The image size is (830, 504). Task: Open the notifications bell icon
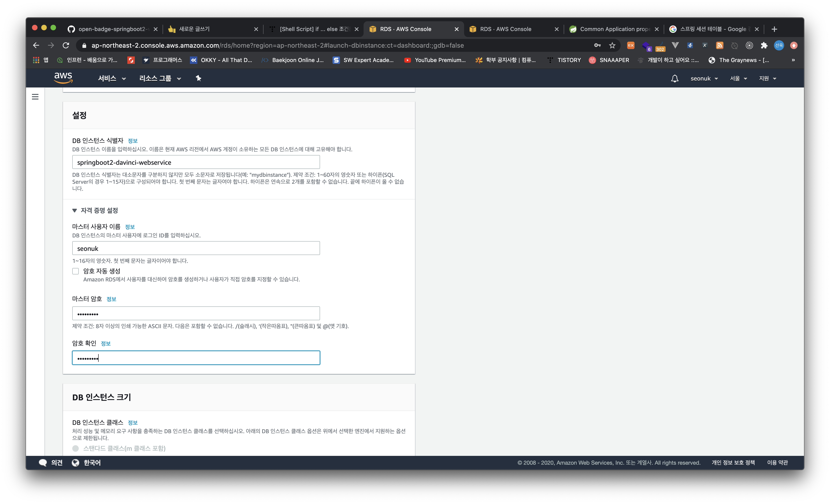coord(674,78)
